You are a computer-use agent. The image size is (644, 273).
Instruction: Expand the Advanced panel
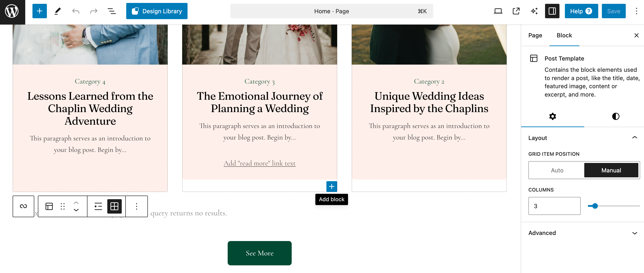[582, 233]
